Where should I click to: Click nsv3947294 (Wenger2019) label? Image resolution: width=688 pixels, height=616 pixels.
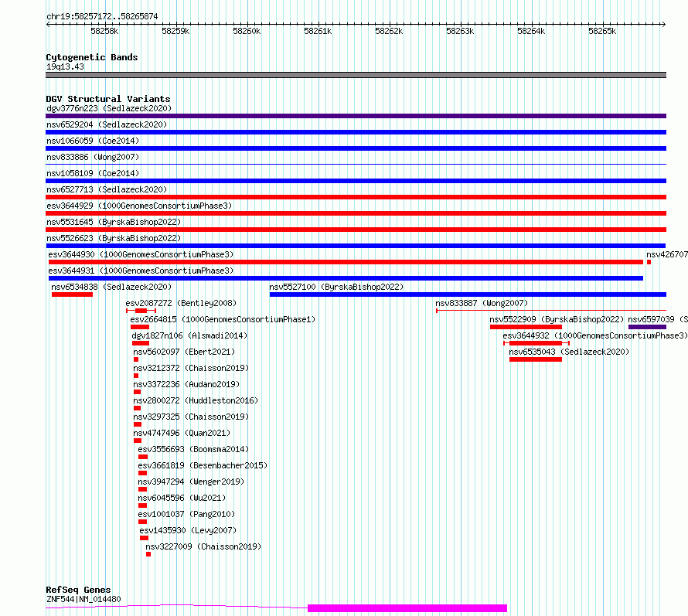[x=191, y=482]
